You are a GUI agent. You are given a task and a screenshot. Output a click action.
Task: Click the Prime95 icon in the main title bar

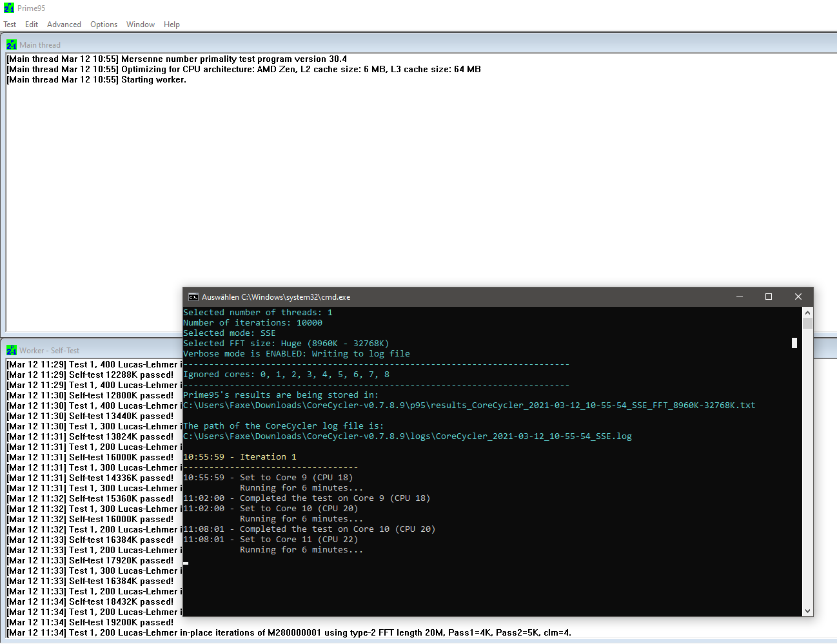(x=9, y=9)
